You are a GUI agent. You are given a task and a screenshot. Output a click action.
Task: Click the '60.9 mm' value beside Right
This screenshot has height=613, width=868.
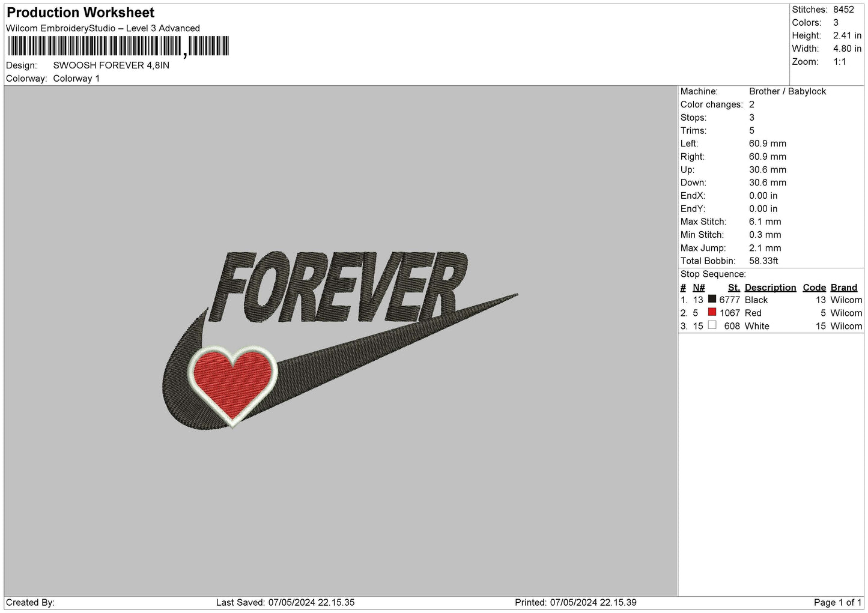point(768,157)
